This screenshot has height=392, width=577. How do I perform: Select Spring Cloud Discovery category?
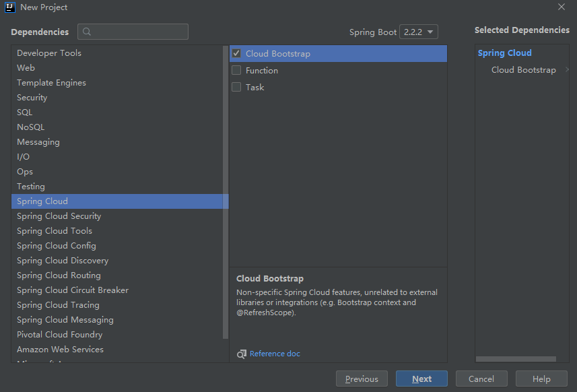pos(117,261)
